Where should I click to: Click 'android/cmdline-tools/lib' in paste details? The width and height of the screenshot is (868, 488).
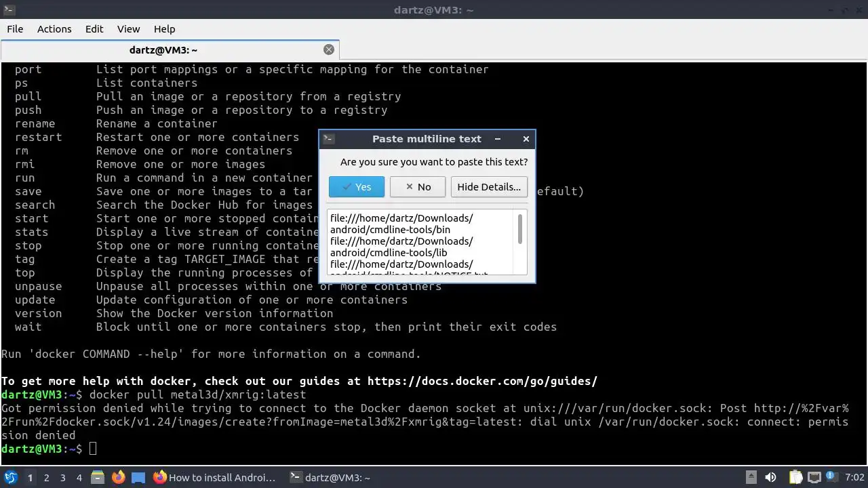[x=389, y=253]
